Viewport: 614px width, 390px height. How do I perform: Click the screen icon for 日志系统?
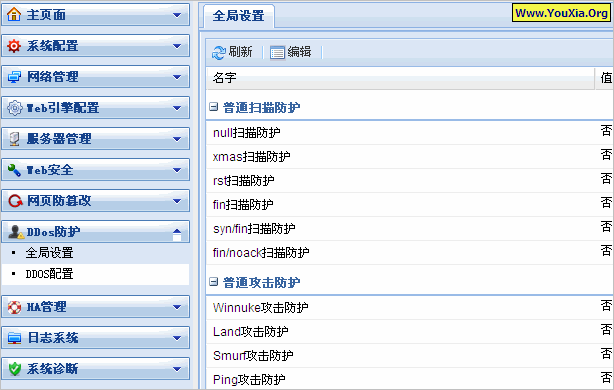(x=14, y=338)
